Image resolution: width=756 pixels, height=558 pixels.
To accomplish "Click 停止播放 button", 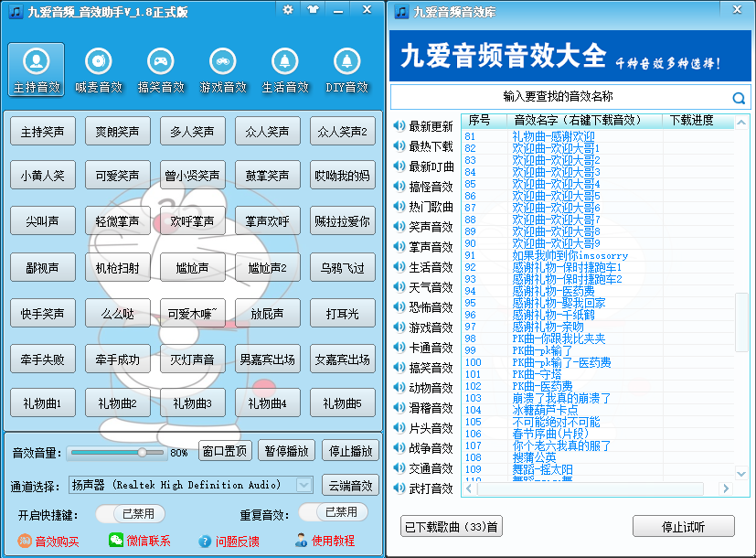I will (350, 451).
